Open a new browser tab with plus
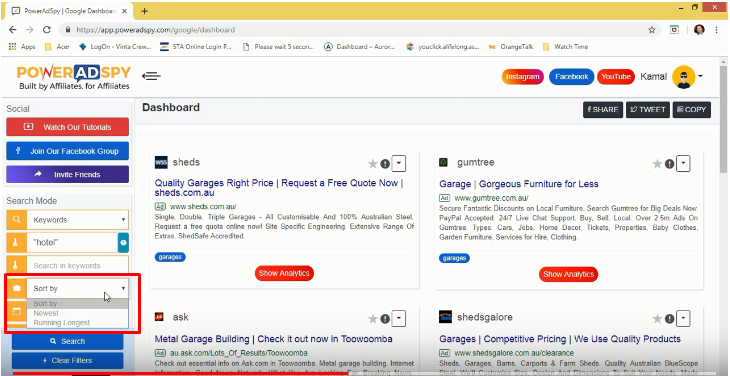This screenshot has height=376, width=730. tap(144, 11)
